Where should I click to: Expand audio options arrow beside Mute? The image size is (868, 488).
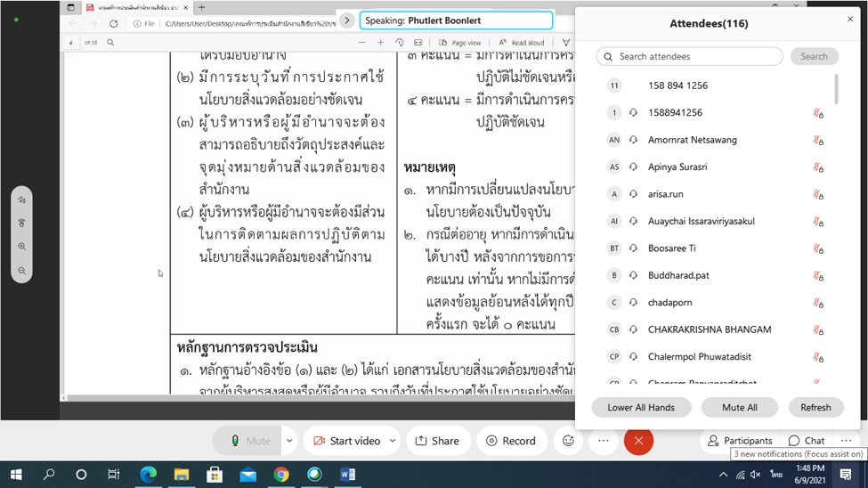(289, 441)
